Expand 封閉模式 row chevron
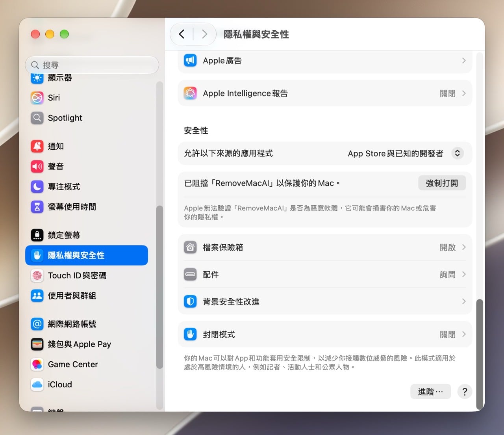The height and width of the screenshot is (435, 504). 464,334
